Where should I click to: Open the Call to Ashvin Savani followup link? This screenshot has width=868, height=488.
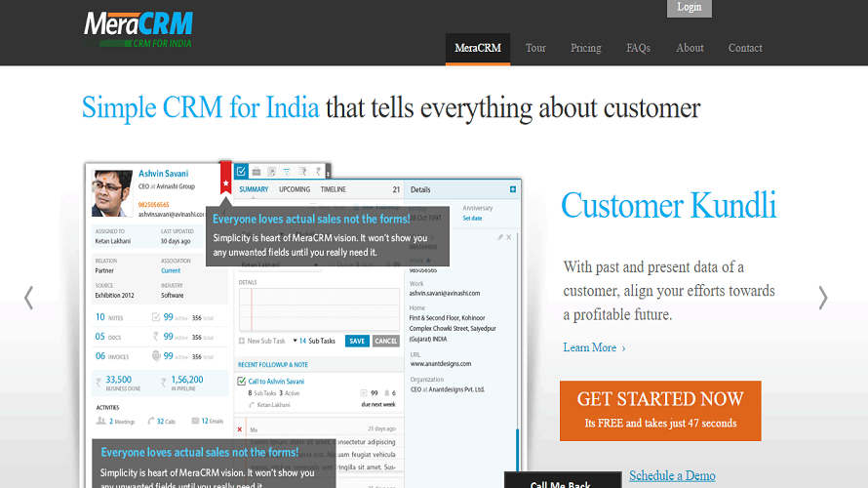(276, 381)
